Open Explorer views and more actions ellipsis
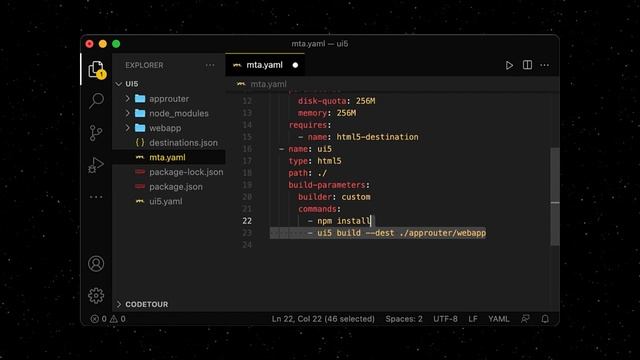 (x=210, y=65)
